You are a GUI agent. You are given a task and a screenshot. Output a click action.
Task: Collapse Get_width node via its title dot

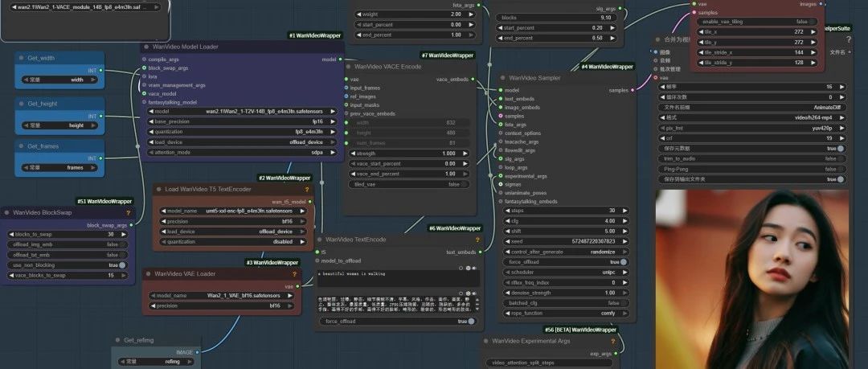pos(22,58)
